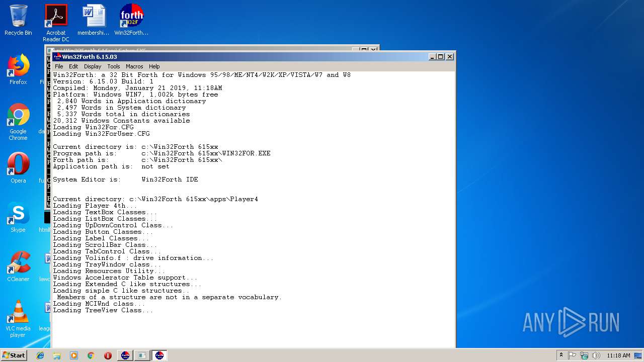The height and width of the screenshot is (362, 644).
Task: Click 'Windows Accelerator Table support...' line
Action: point(125,278)
